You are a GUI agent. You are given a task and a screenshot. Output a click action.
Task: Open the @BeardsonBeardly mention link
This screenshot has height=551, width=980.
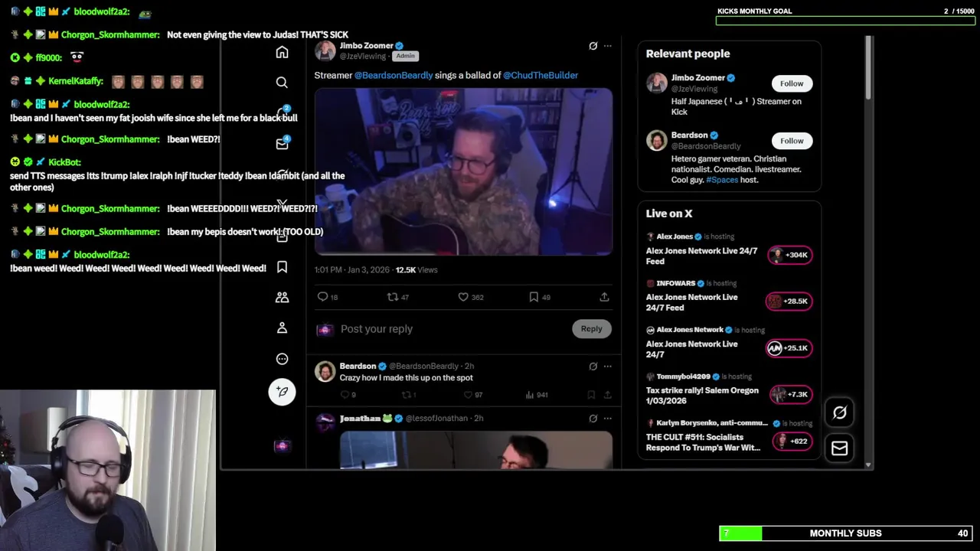[x=394, y=75]
